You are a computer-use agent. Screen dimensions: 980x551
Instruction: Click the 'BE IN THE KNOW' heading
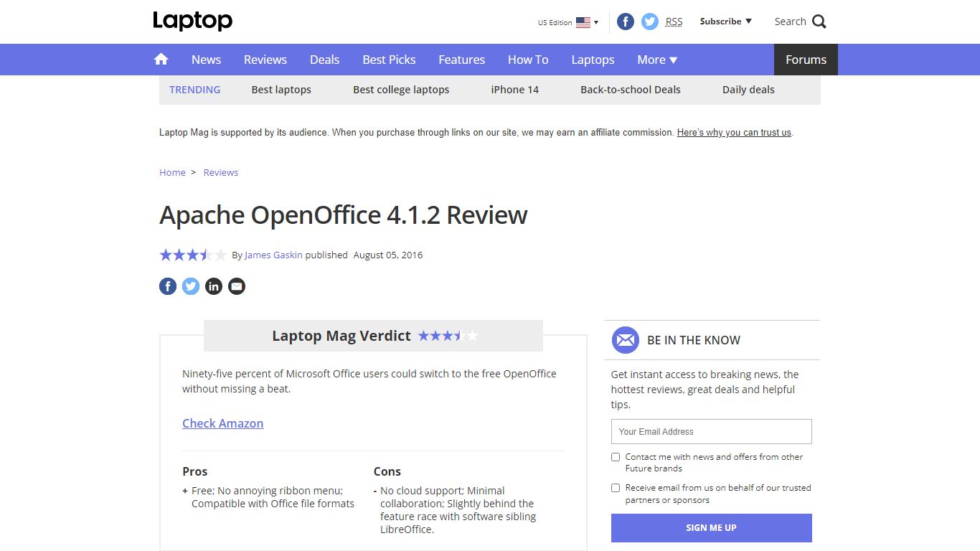tap(694, 340)
